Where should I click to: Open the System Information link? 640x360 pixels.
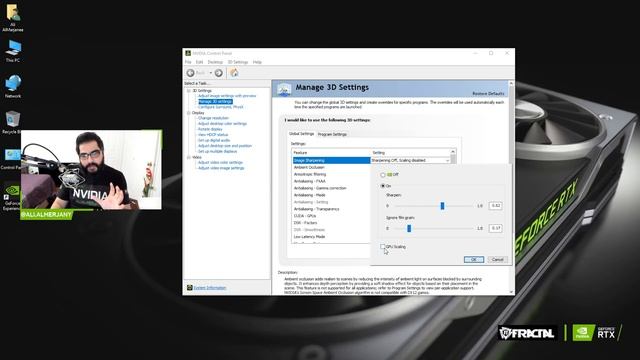tap(210, 288)
